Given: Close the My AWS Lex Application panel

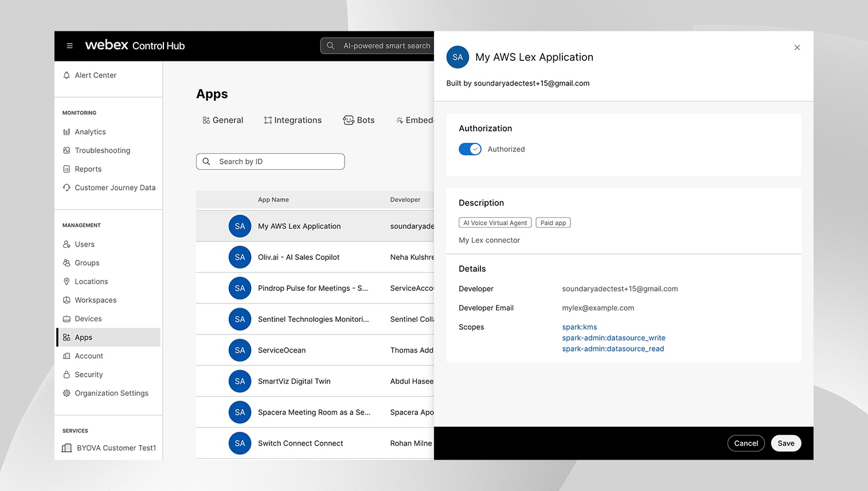Looking at the screenshot, I should (797, 48).
